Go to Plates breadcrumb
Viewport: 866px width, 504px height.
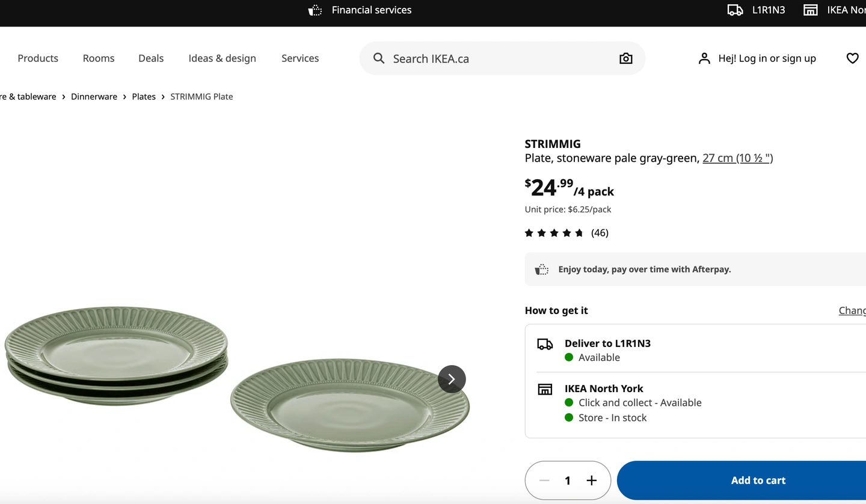coord(144,97)
